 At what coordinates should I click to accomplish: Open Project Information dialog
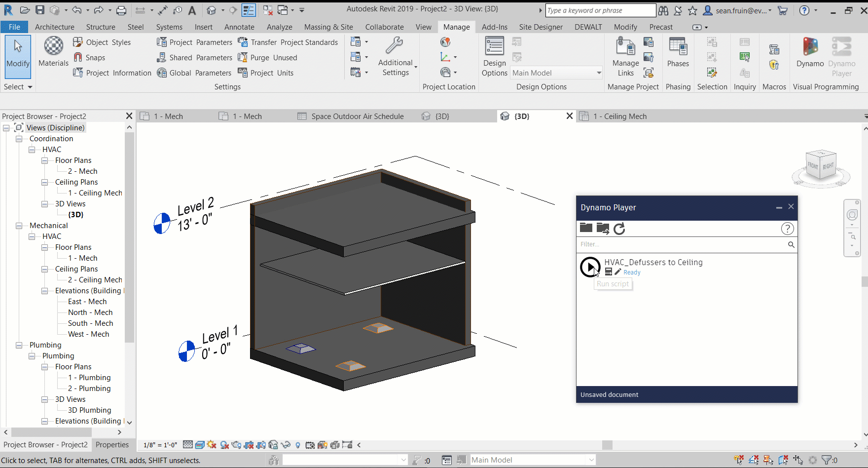[x=112, y=73]
